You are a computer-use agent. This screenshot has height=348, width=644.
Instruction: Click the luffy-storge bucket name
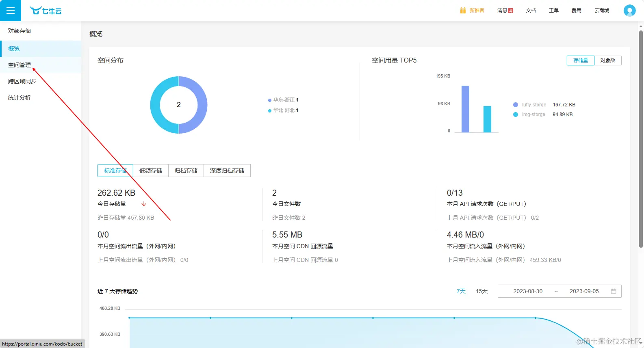coord(534,105)
